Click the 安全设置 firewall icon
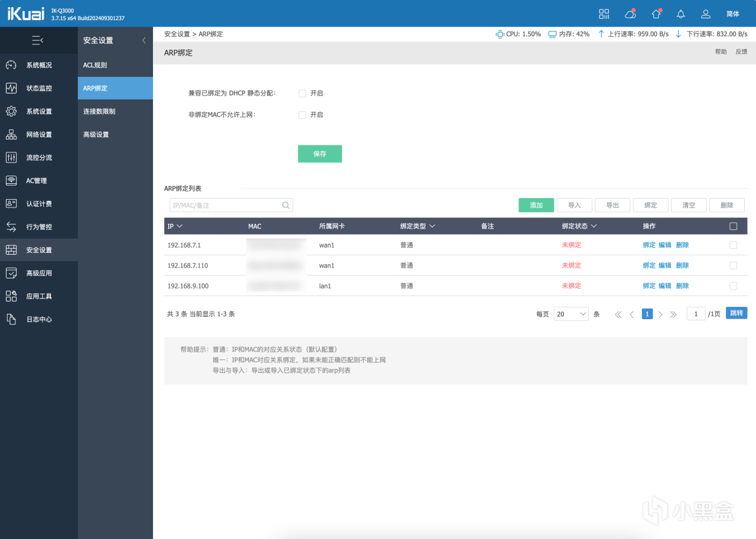756x539 pixels. tap(11, 250)
